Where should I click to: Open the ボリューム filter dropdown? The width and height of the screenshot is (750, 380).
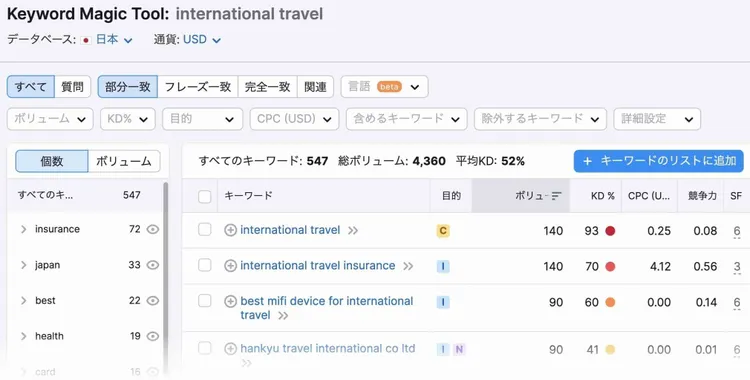click(50, 119)
